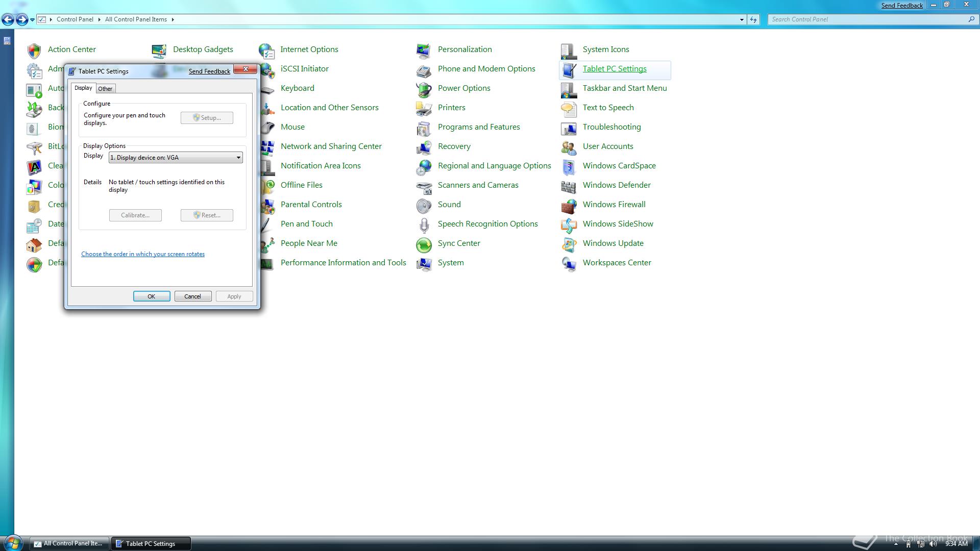The height and width of the screenshot is (551, 980).
Task: Open the Sync Center green icon
Action: click(424, 244)
